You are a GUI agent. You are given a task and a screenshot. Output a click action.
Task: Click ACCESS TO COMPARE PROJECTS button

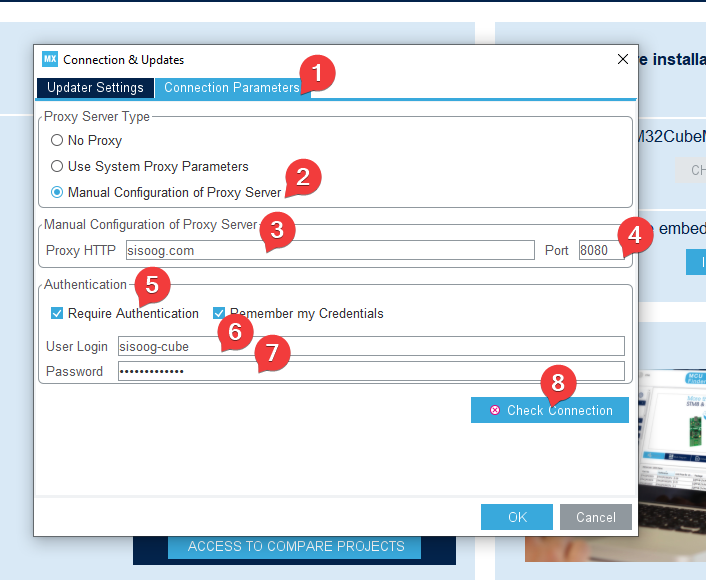295,547
